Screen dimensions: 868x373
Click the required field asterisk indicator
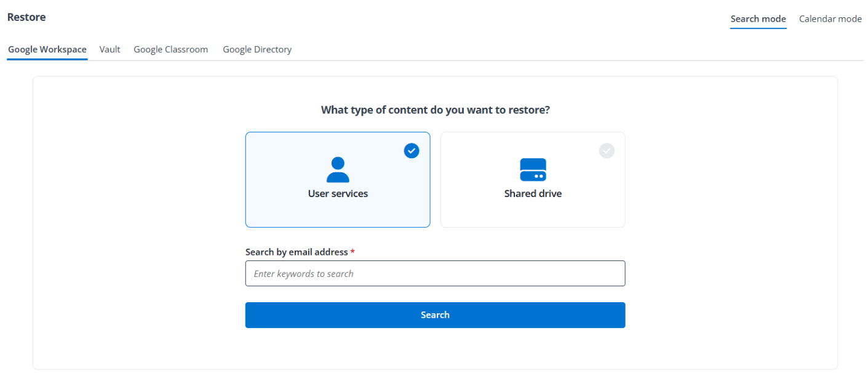coord(352,252)
